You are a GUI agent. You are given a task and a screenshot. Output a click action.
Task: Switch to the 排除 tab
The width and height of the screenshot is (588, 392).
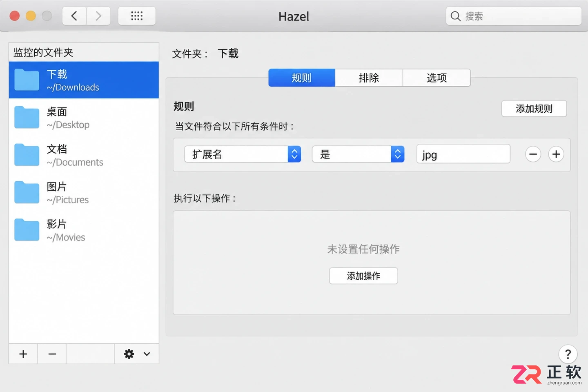coord(369,78)
